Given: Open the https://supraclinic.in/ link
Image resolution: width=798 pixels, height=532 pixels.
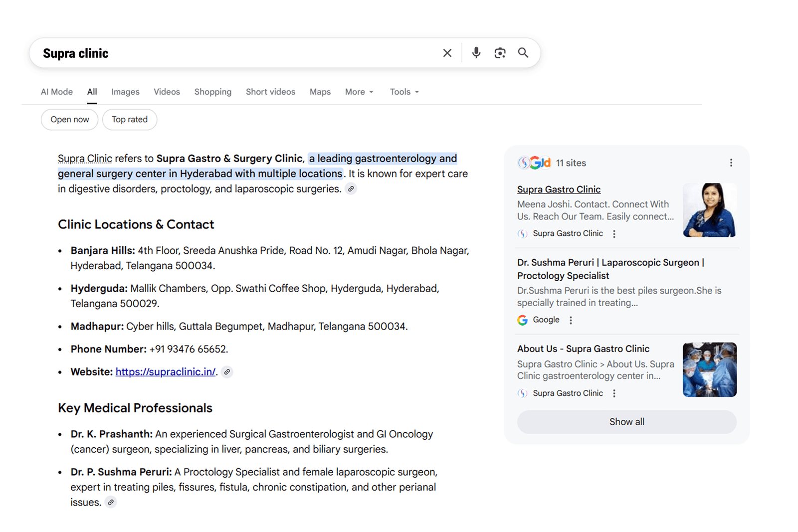Looking at the screenshot, I should coord(165,371).
